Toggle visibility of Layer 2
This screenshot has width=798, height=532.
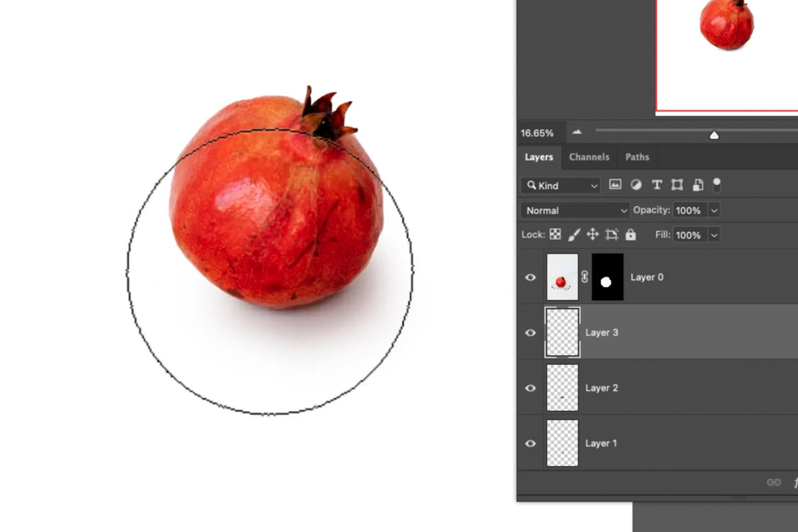coord(530,388)
